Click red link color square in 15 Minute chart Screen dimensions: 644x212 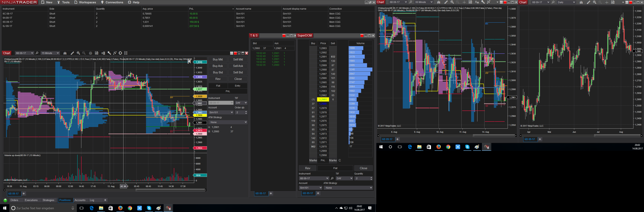coord(235,53)
